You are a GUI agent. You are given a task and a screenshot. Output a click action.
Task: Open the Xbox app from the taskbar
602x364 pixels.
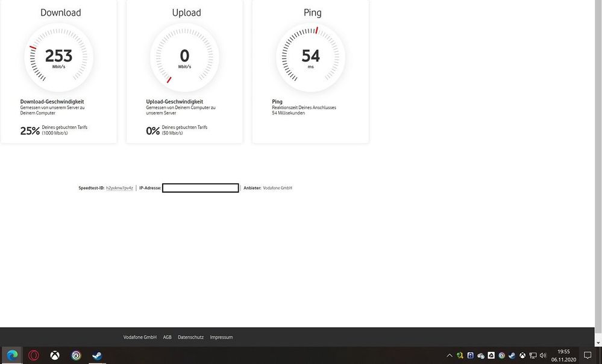point(54,356)
